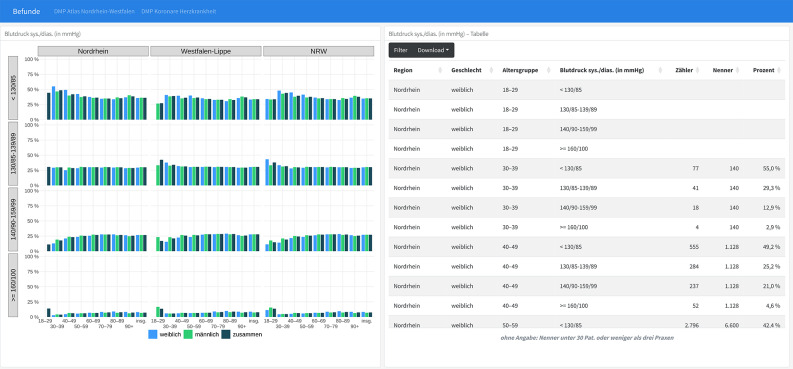Sort table by Region sort icon
Screen dimensions: 793x369
[x=440, y=70]
